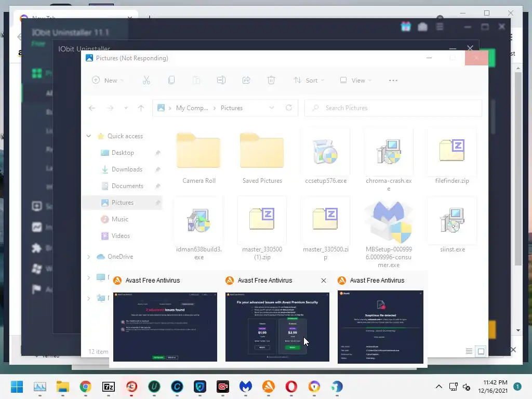Viewport: 532px width, 399px height.
Task: Switch to details view icon in status bar
Action: (x=469, y=352)
